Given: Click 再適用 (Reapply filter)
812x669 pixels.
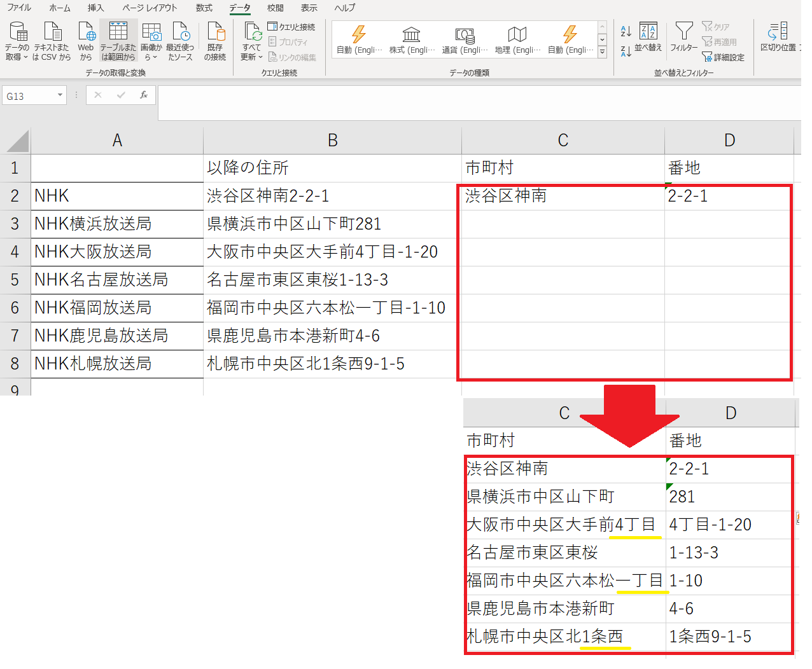Looking at the screenshot, I should [719, 42].
